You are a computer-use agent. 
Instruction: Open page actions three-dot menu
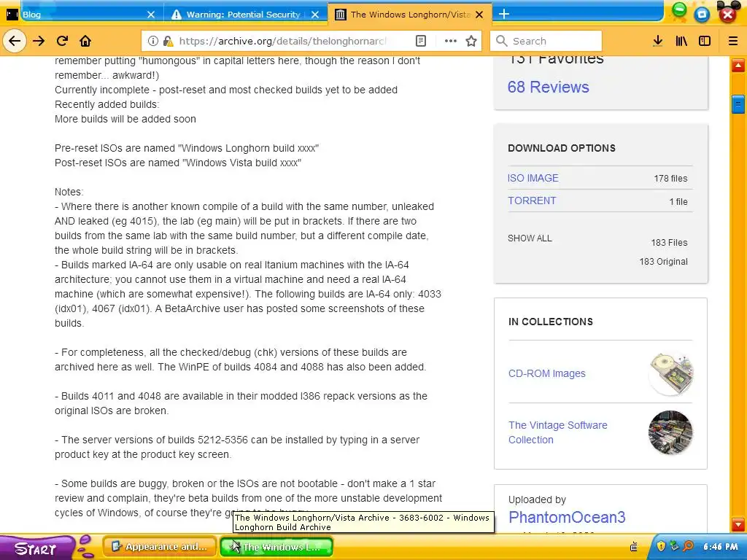(450, 41)
